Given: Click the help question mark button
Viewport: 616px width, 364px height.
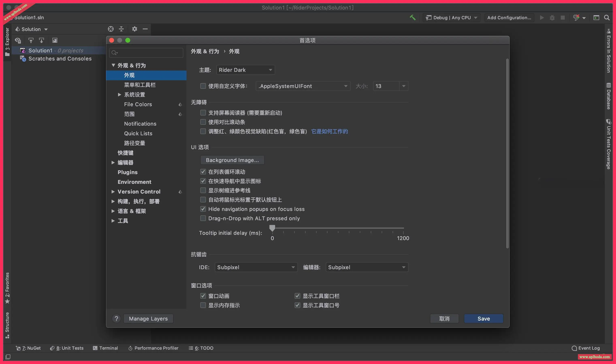Looking at the screenshot, I should click(x=116, y=318).
